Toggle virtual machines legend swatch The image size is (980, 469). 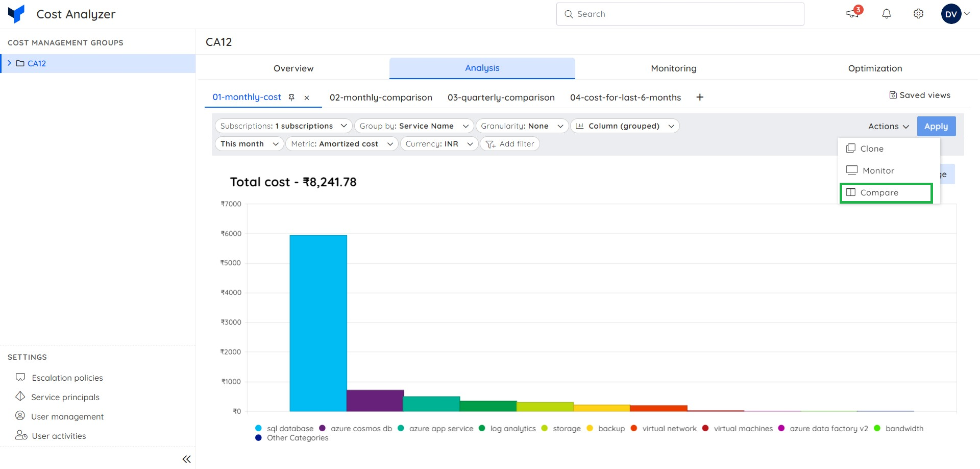click(x=705, y=428)
